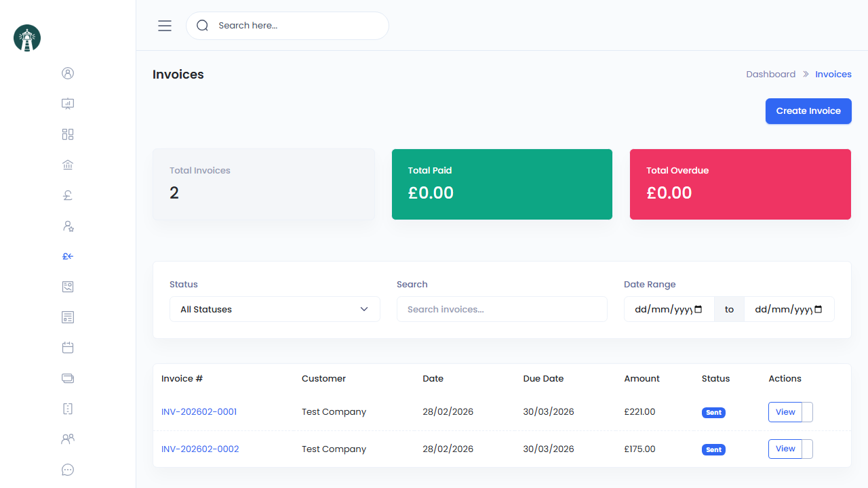The image size is (868, 488).
Task: Click the lighthouse logo in the sidebar
Action: tap(27, 38)
